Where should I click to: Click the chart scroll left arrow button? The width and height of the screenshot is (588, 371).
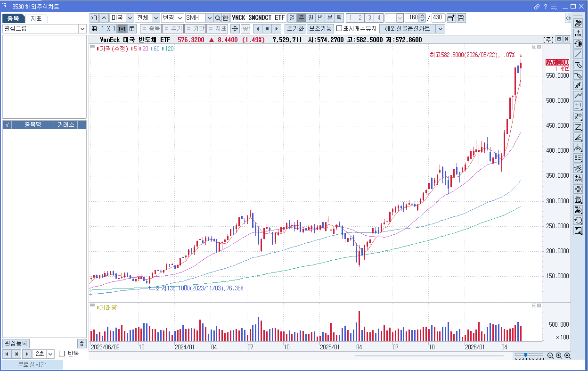pos(257,28)
